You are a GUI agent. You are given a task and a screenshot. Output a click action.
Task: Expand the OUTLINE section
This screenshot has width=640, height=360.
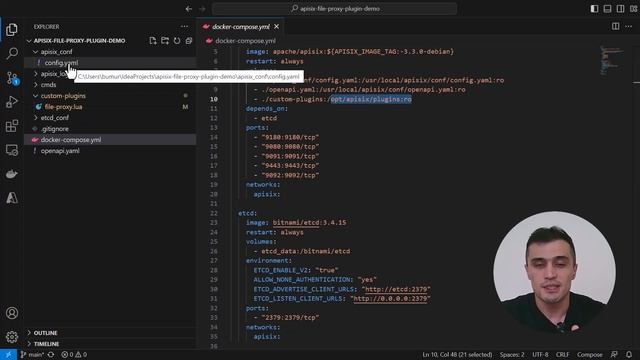coord(45,333)
